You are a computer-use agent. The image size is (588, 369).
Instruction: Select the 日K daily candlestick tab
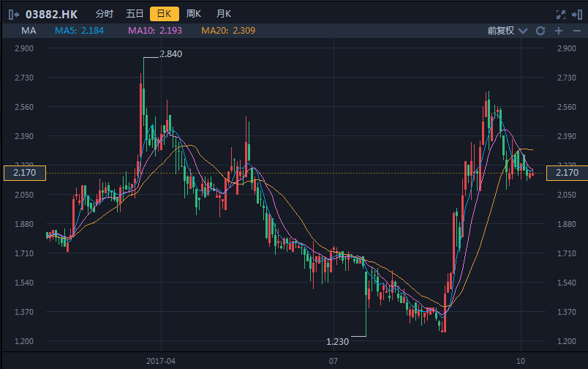coord(164,14)
